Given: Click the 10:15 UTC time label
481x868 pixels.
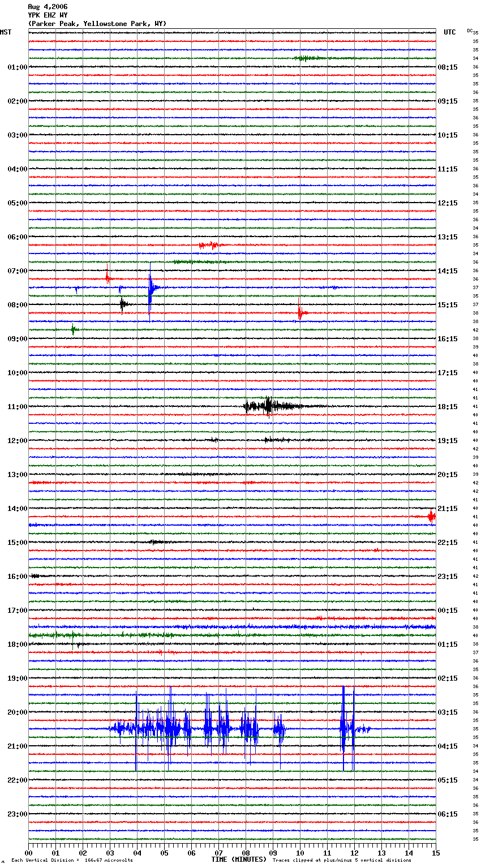Looking at the screenshot, I should 448,135.
